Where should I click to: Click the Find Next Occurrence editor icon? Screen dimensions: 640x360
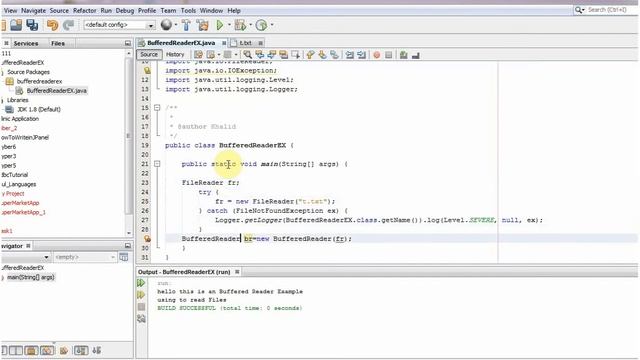click(271, 55)
